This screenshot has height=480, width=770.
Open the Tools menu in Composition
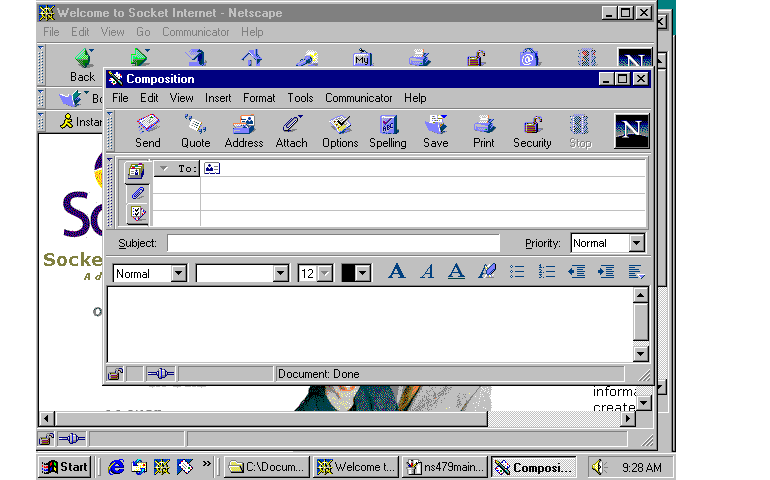click(x=300, y=98)
